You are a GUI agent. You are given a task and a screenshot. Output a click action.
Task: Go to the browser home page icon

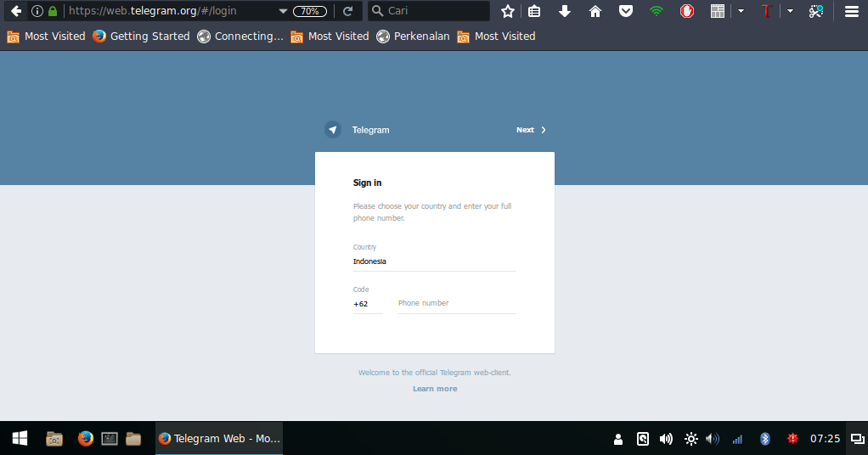click(595, 11)
